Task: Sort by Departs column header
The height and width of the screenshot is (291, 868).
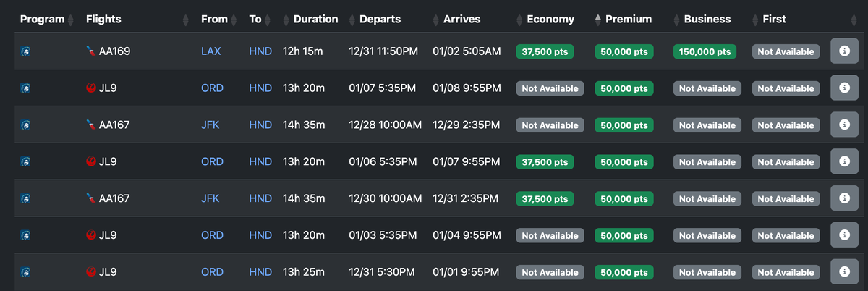Action: 380,20
